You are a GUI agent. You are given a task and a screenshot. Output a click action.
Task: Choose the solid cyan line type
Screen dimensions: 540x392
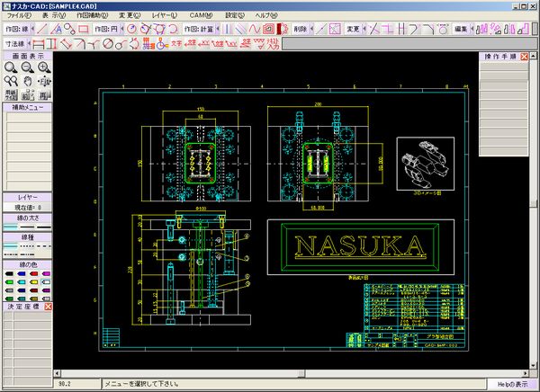(x=10, y=246)
